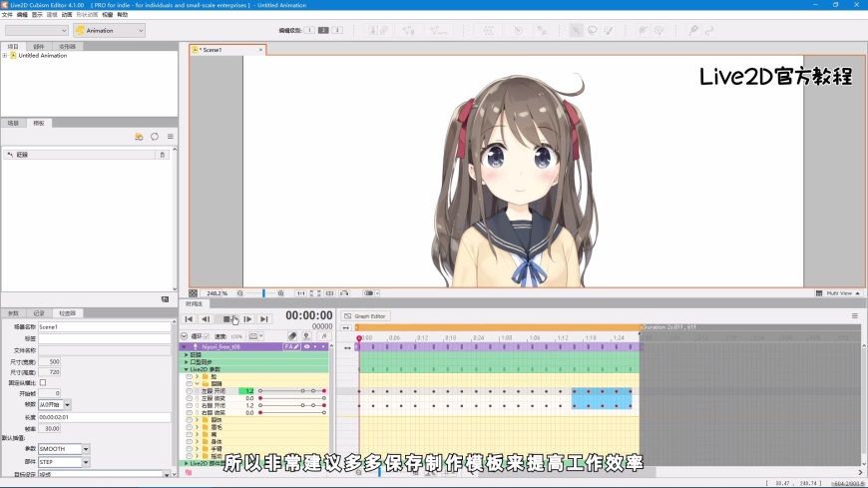This screenshot has height=488, width=868.
Task: Step forward one frame
Action: (x=247, y=319)
